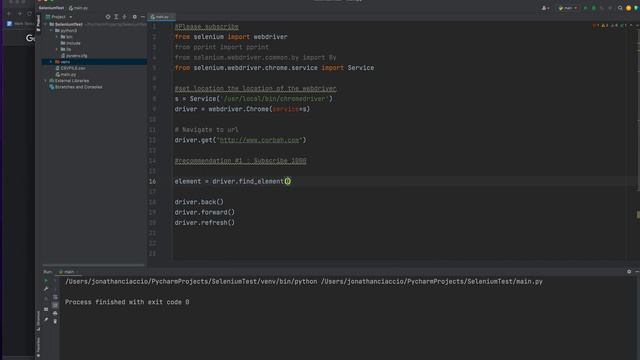Select the venv folder row in project tree
640x360 pixels.
94,62
